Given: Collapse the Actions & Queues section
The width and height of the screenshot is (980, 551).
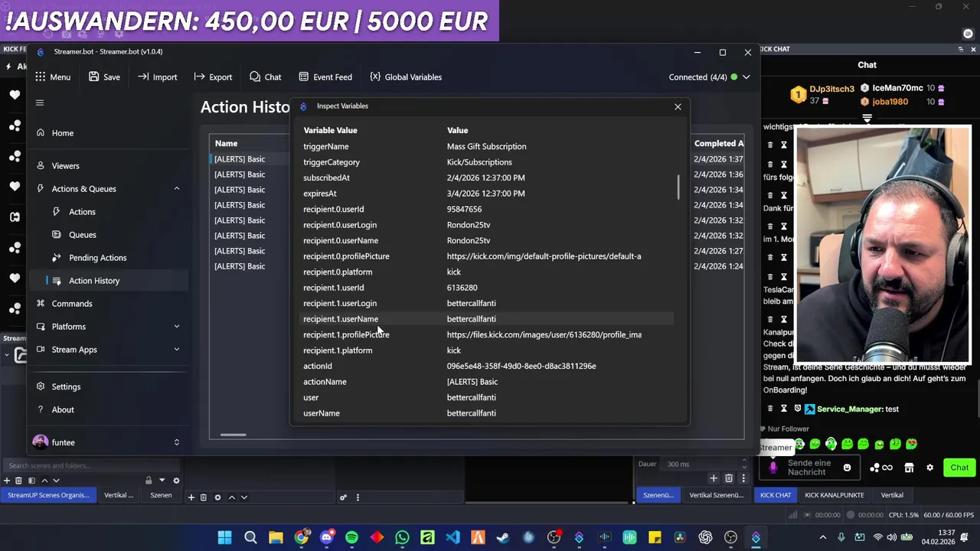Looking at the screenshot, I should click(176, 189).
